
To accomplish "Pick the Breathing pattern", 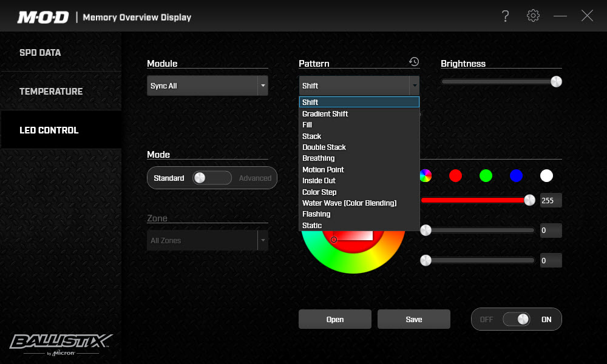I will tap(359, 158).
